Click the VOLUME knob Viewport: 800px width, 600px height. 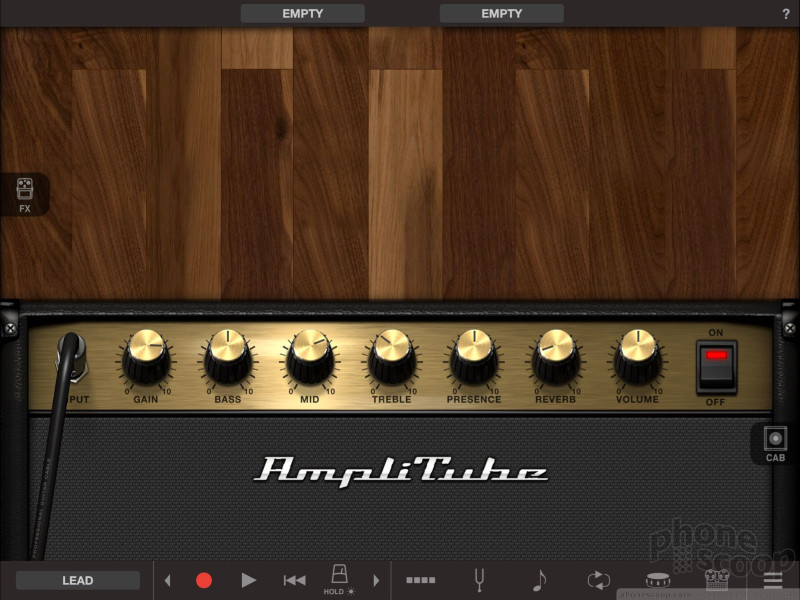click(x=638, y=357)
